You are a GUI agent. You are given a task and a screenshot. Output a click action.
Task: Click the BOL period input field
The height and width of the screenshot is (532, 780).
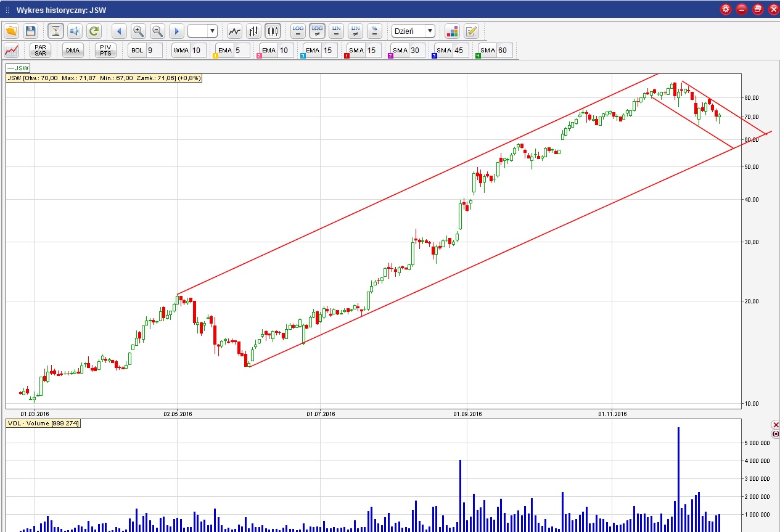154,51
